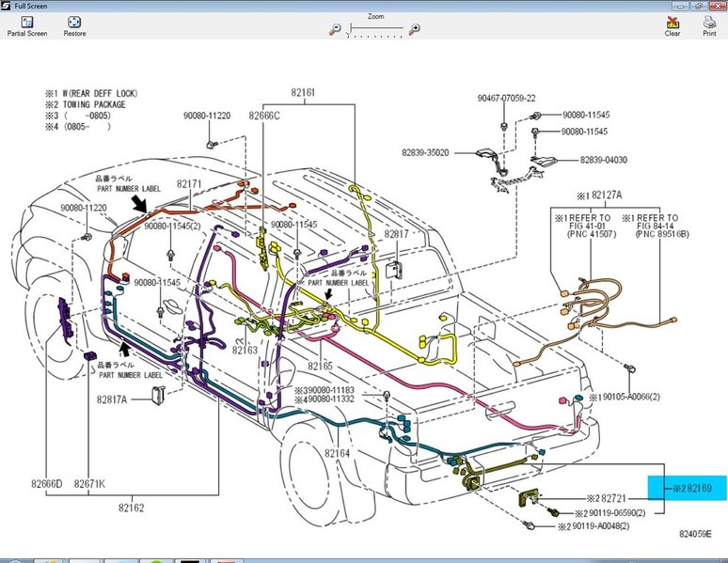Screen dimensions: 728x563
Task: Click part number 82165
Action: point(321,367)
